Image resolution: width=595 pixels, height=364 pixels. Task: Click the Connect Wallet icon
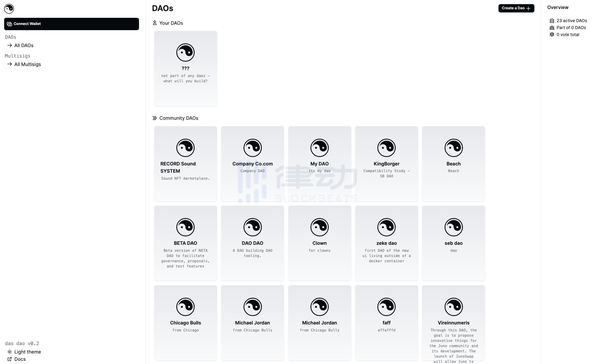tap(9, 24)
